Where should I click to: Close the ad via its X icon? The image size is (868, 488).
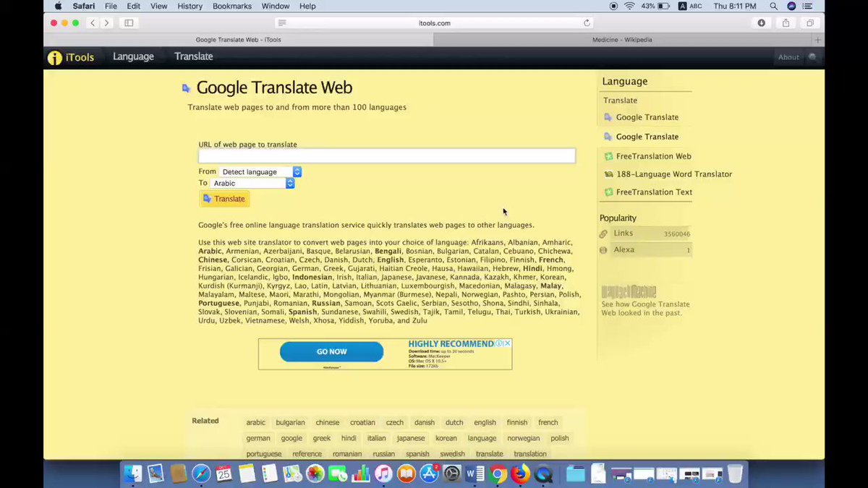pos(508,343)
